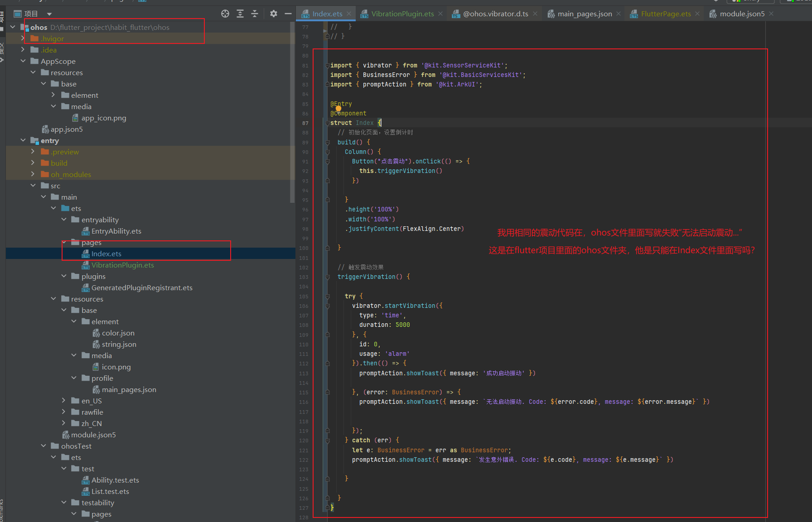Click the locate/select opened file target icon
812x522 pixels.
pyautogui.click(x=225, y=14)
